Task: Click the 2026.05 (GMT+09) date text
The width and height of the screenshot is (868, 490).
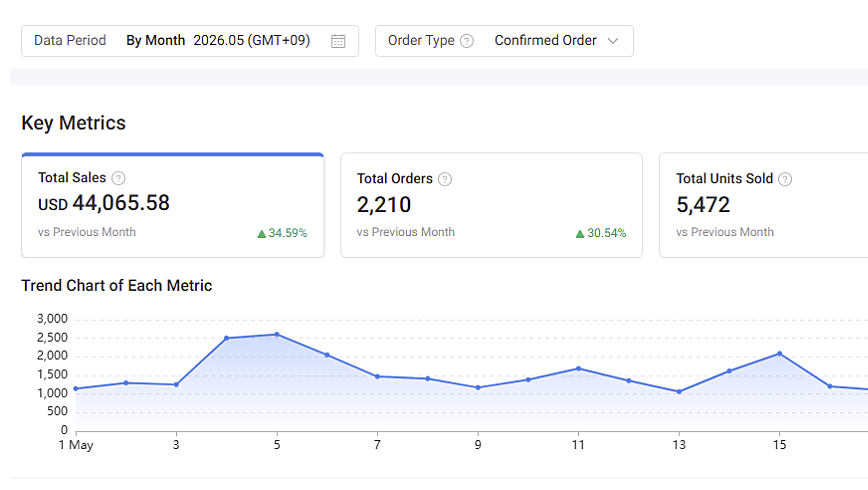Action: coord(252,40)
